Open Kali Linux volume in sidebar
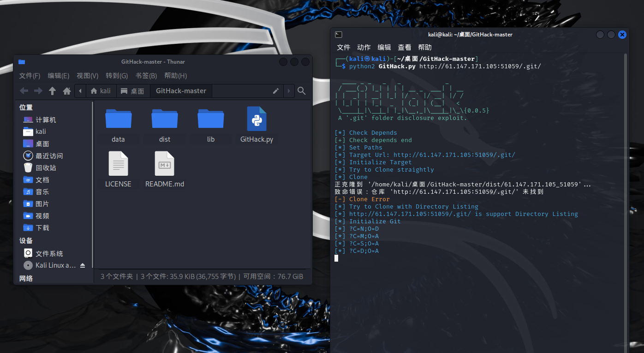The height and width of the screenshot is (353, 644). pos(50,265)
